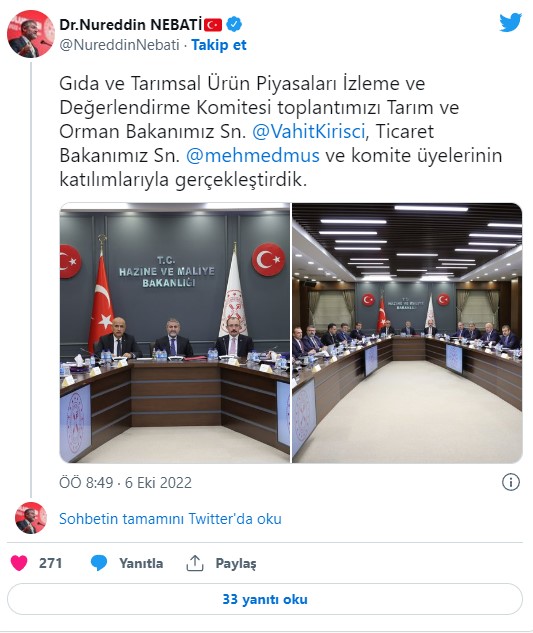Open the tweet info circle icon
Image resolution: width=533 pixels, height=633 pixels.
510,482
